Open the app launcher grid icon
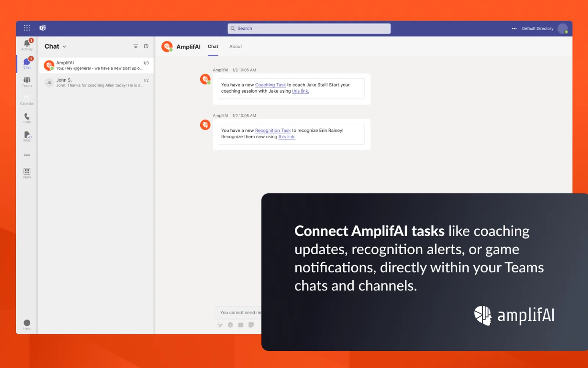 (27, 28)
